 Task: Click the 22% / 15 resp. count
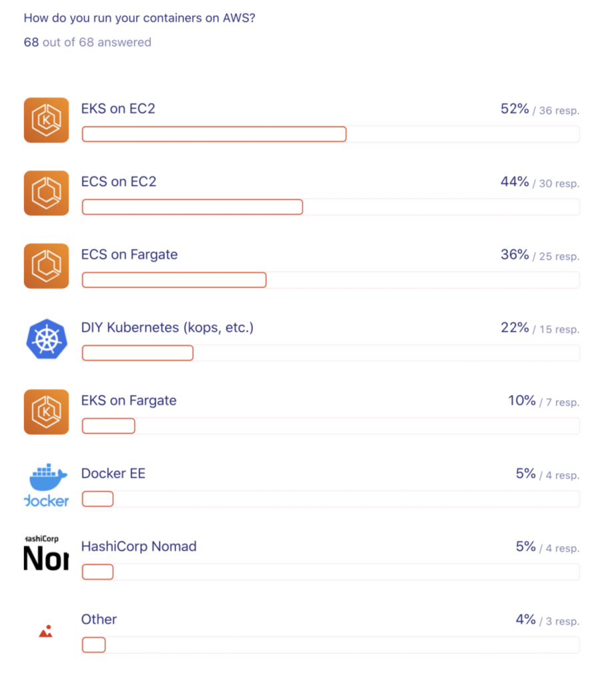[x=540, y=328]
